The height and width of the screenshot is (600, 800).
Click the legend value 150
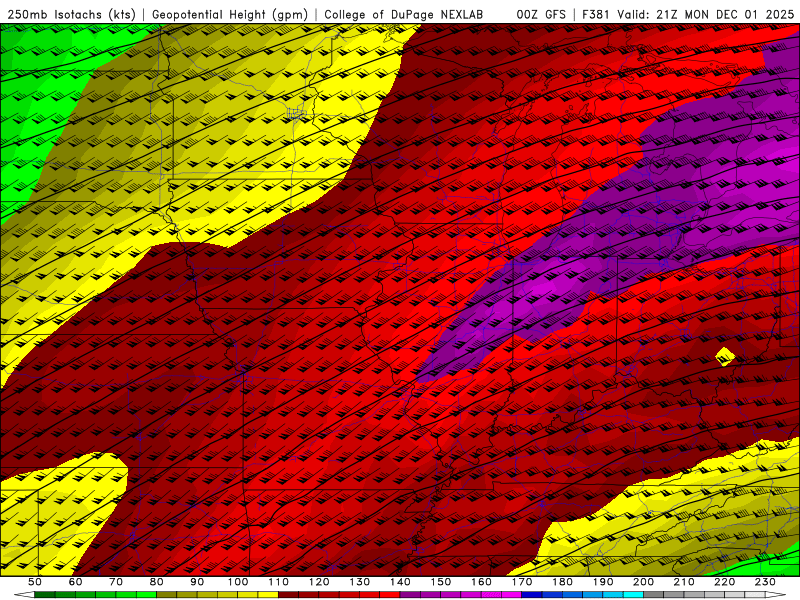click(440, 582)
